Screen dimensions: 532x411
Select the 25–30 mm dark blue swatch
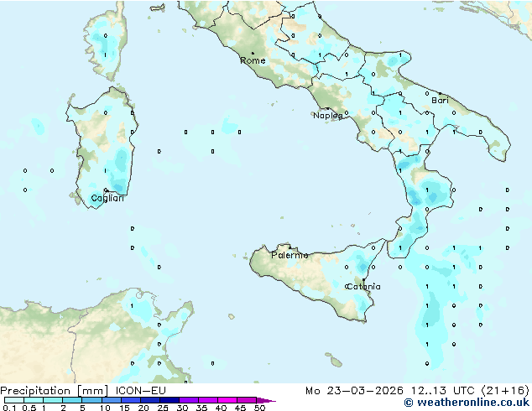(169, 400)
